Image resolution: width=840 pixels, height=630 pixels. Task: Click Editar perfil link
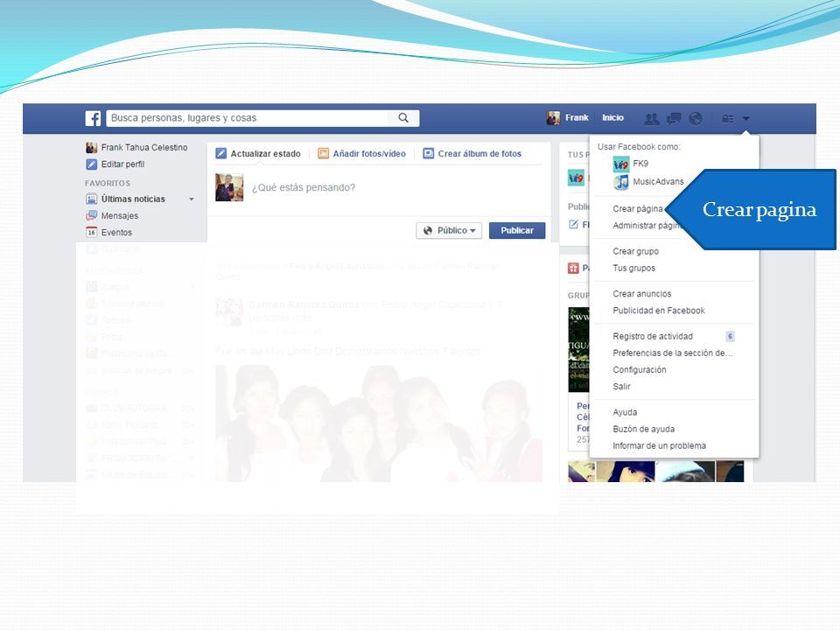(122, 164)
